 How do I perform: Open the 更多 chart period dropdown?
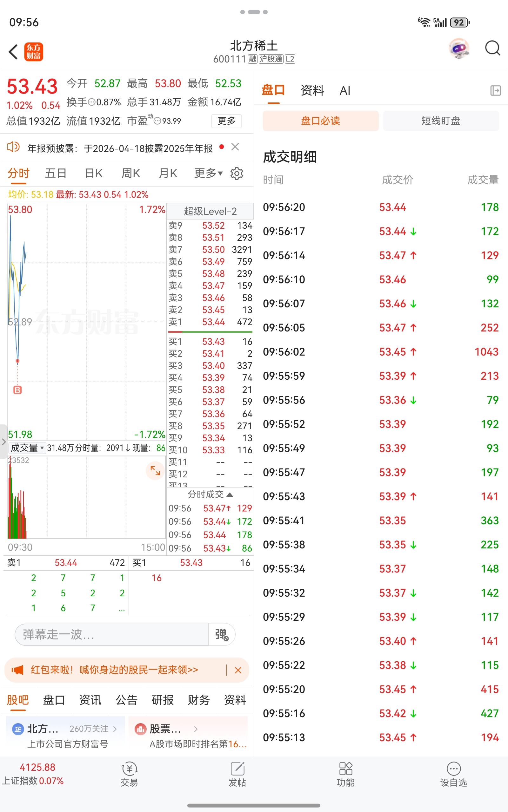point(208,173)
